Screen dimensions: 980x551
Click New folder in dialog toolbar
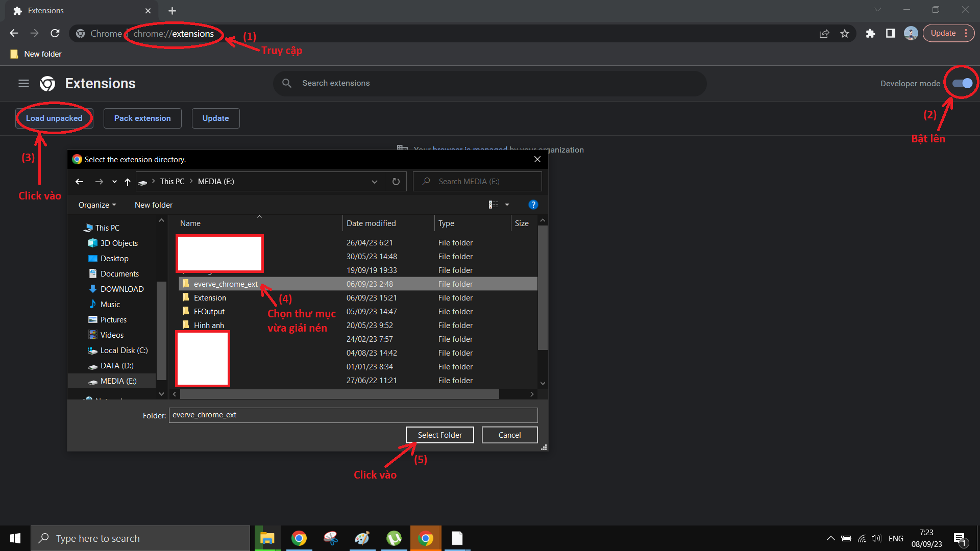[x=153, y=205]
